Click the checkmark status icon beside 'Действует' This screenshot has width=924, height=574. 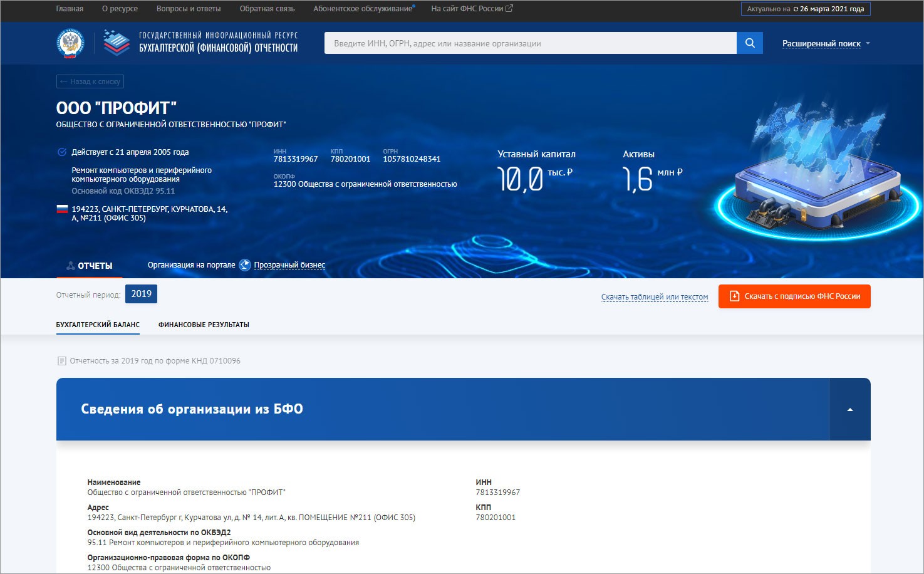pos(62,152)
